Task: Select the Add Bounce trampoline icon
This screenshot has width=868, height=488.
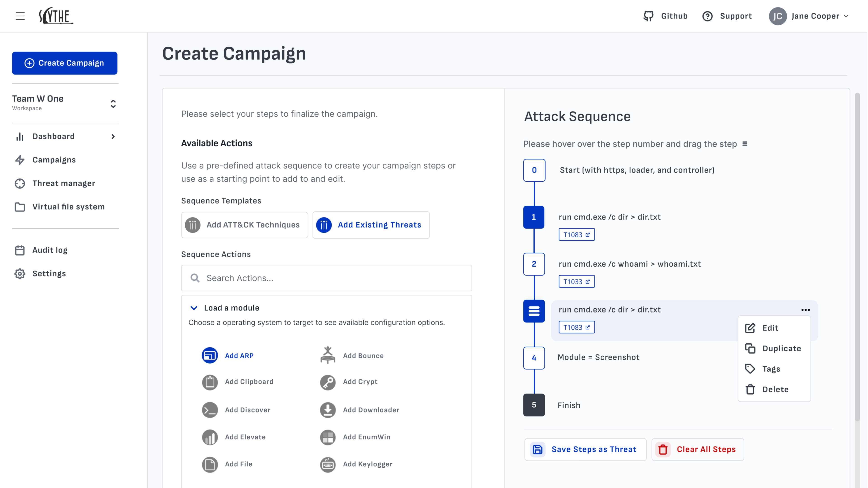Action: point(328,355)
